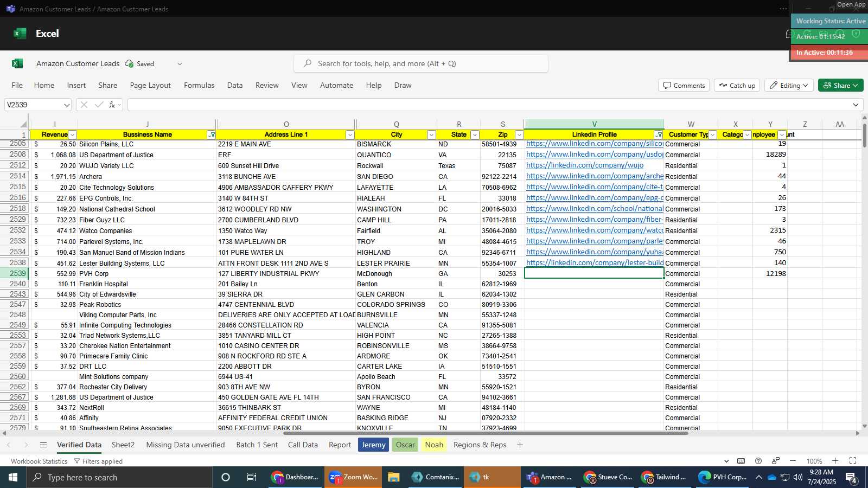Expand the formula bar chevron
This screenshot has width=868, height=488.
(856, 105)
